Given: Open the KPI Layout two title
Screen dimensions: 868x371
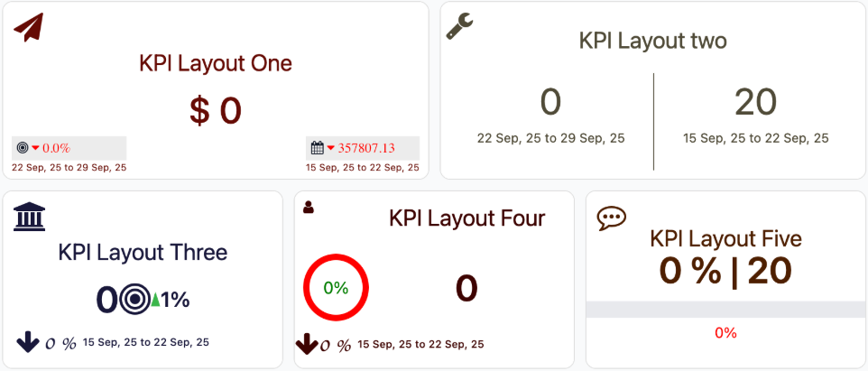Looking at the screenshot, I should coord(652,41).
